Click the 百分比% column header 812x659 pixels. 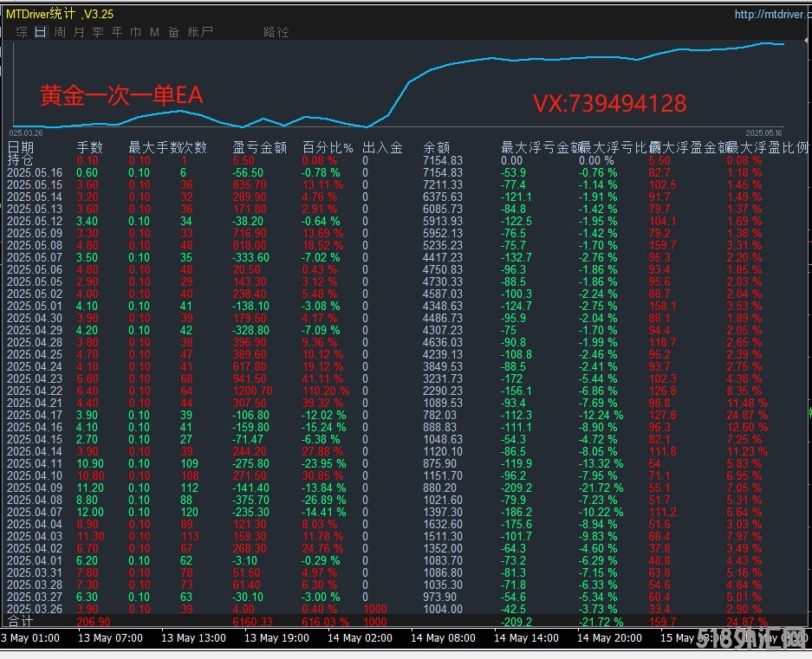pyautogui.click(x=328, y=147)
